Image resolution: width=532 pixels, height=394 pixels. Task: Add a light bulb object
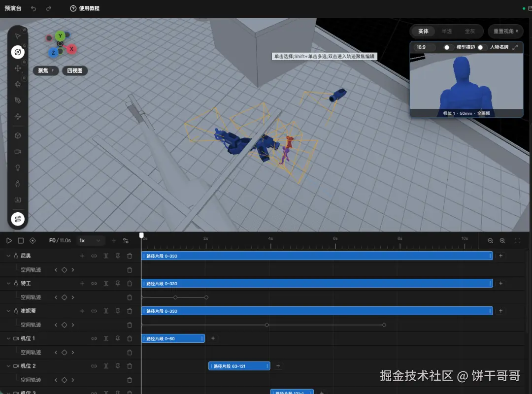click(18, 167)
